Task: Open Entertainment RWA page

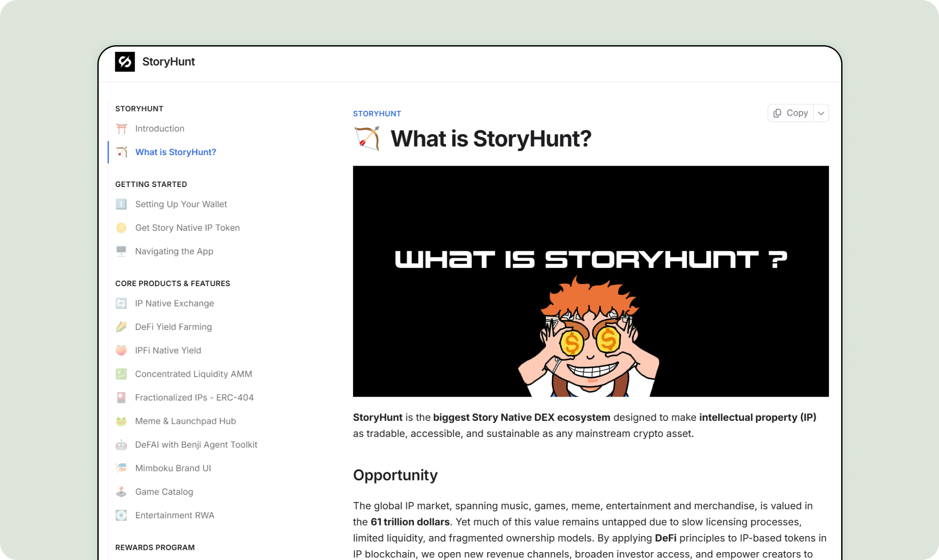Action: [x=174, y=515]
